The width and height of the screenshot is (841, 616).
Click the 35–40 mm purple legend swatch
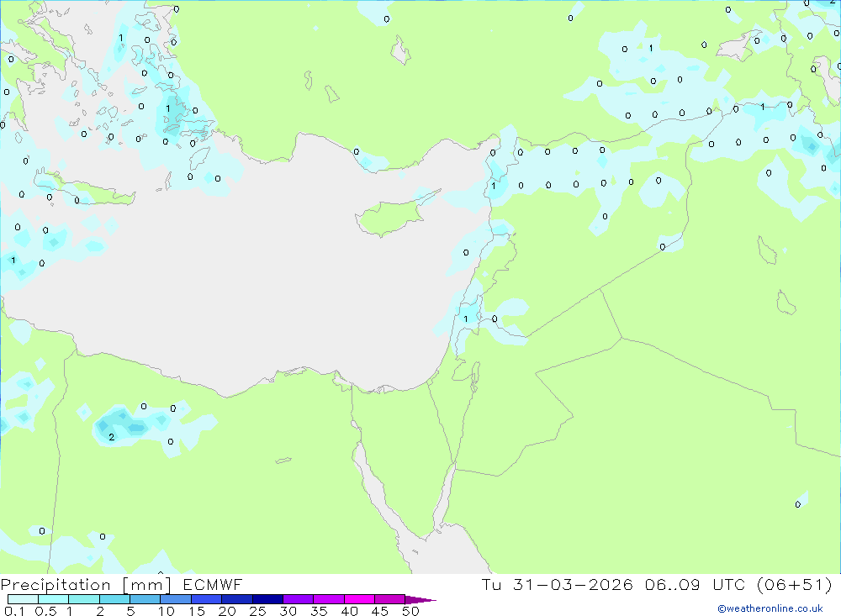tap(329, 599)
